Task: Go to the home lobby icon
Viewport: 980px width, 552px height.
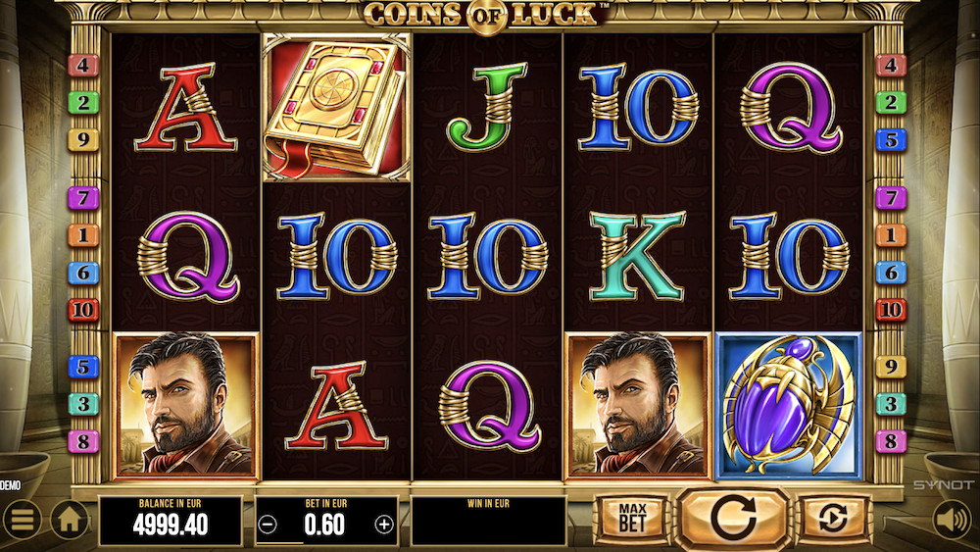Action: pyautogui.click(x=70, y=520)
